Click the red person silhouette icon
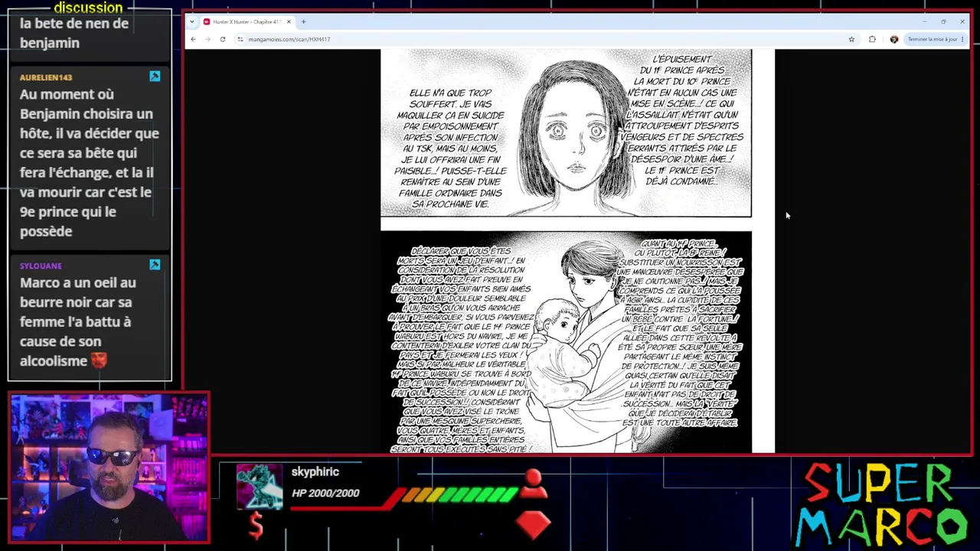Viewport: 980px width, 551px height. [533, 482]
